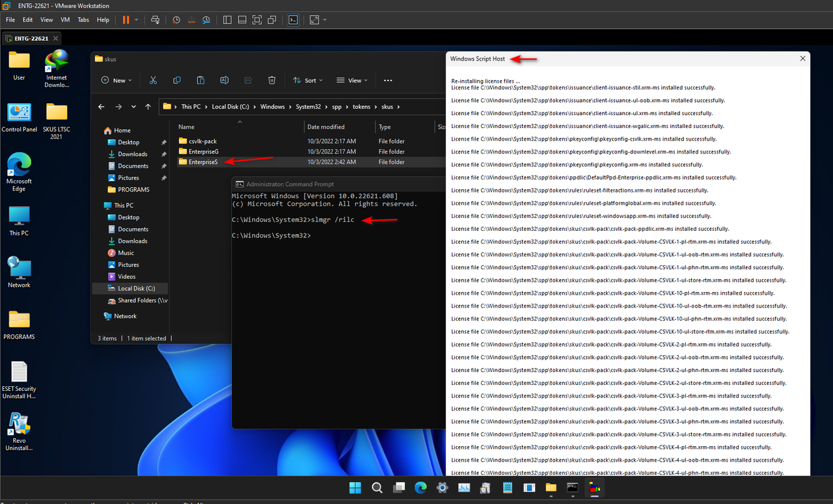This screenshot has height=504, width=833.
Task: Select Shared Folders in navigation pane
Action: 137,300
